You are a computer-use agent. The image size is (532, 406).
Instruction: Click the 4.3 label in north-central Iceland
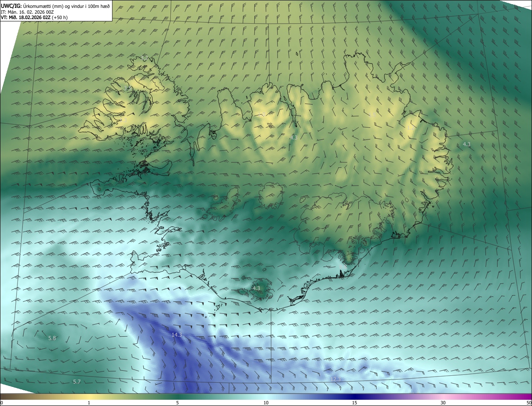(x=293, y=137)
